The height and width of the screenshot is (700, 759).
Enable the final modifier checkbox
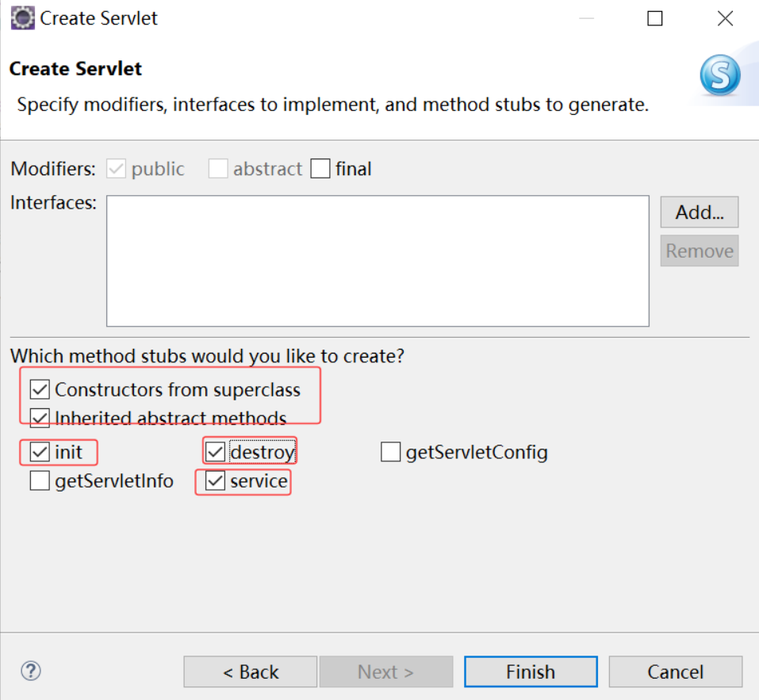[320, 169]
